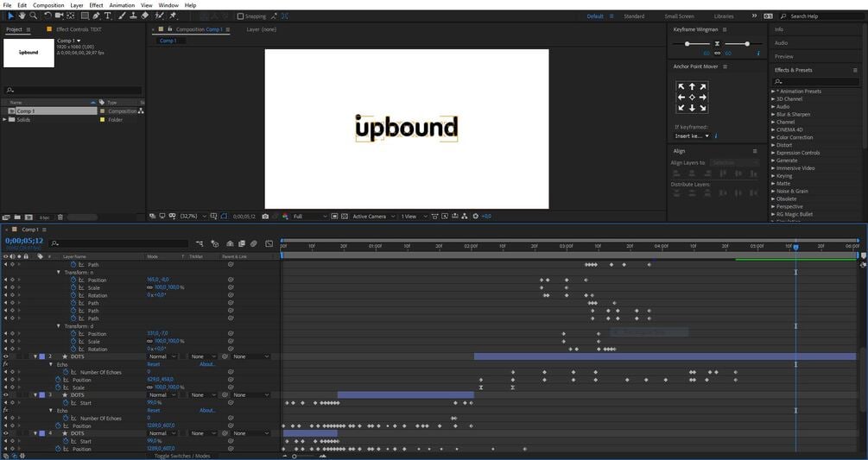Open the Full resolution dropdown
Screen dimensions: 868x460
coord(309,216)
